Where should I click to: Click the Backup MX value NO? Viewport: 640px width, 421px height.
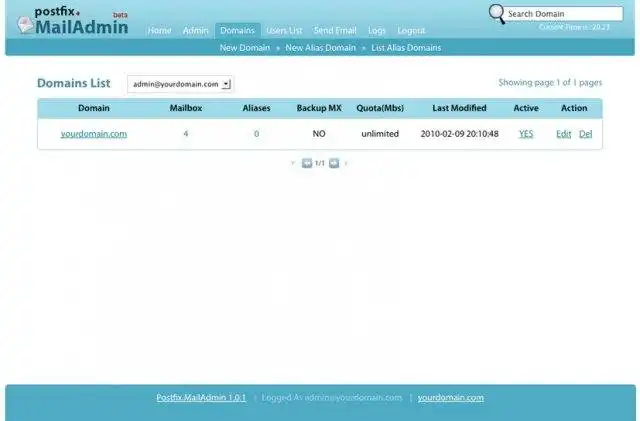point(319,134)
